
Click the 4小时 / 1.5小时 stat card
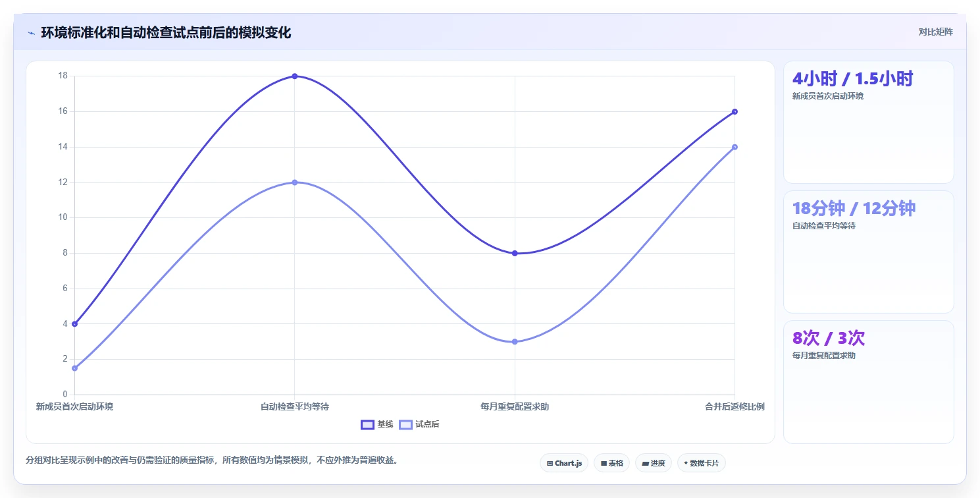(x=868, y=122)
